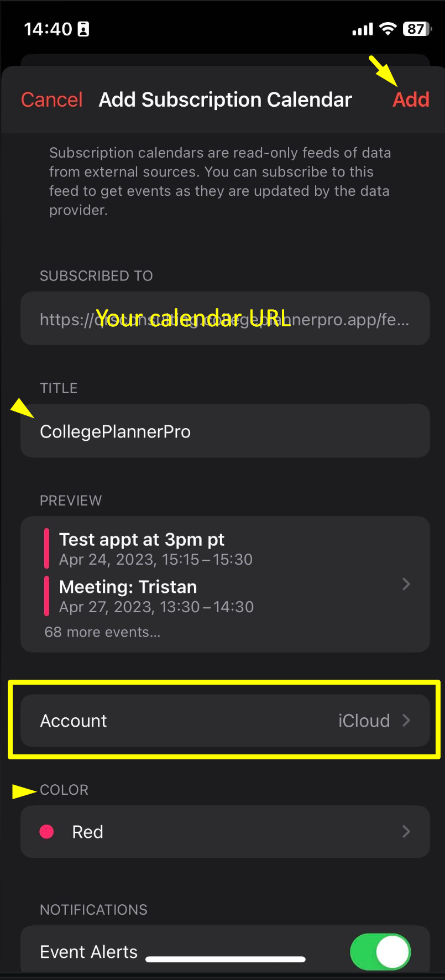Tap the 68 more events text
The image size is (445, 980).
[102, 632]
